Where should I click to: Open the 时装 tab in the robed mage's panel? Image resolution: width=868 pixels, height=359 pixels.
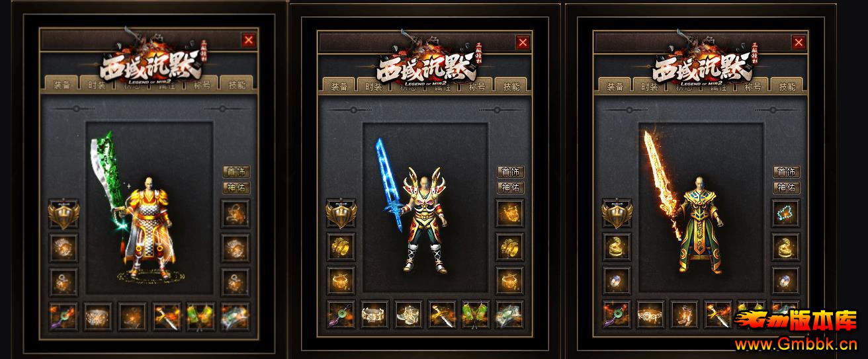click(650, 86)
